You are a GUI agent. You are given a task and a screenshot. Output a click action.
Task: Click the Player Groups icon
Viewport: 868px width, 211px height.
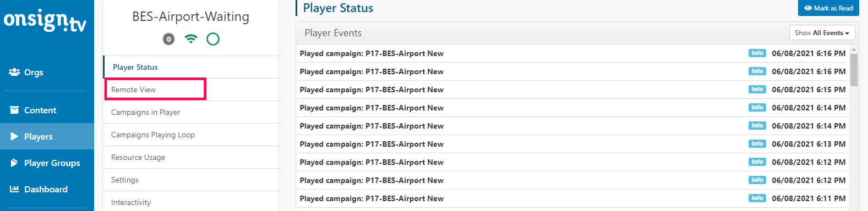[x=14, y=163]
